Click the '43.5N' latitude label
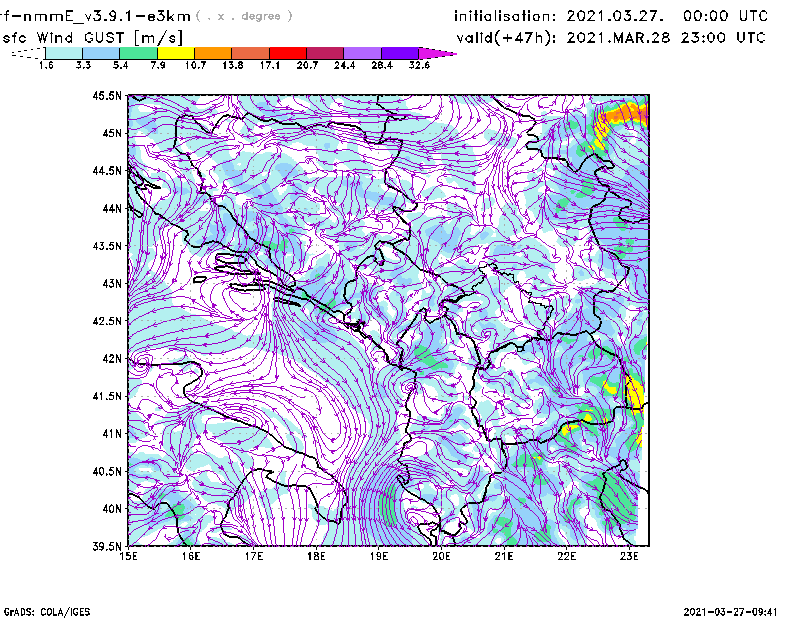This screenshot has width=800, height=618. [x=107, y=245]
